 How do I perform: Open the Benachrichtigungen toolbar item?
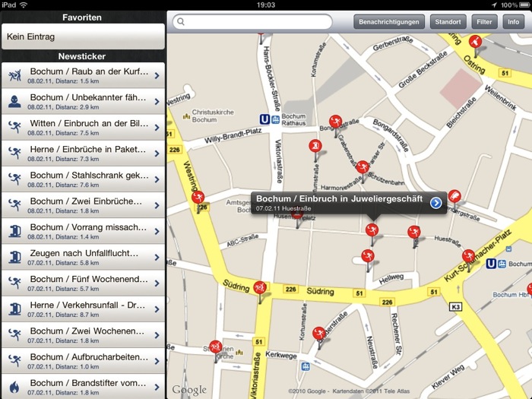tap(389, 22)
